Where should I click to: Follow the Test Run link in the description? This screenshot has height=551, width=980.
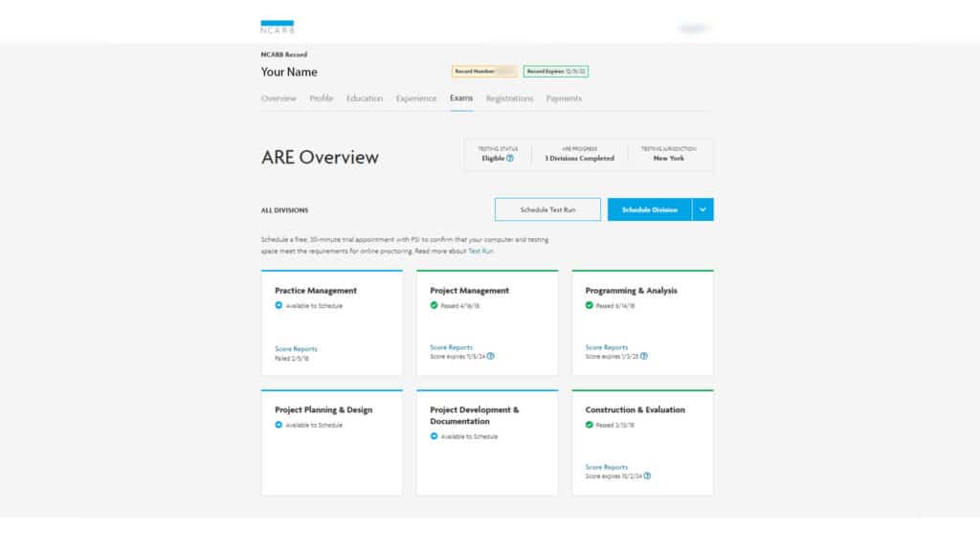point(480,252)
